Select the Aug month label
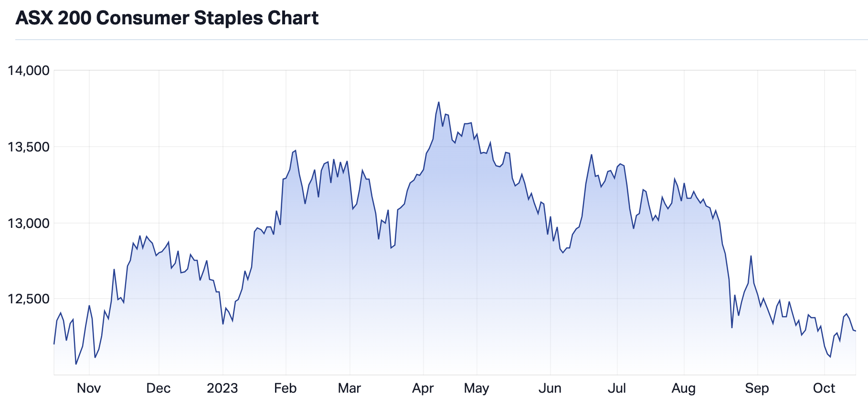 click(x=684, y=388)
